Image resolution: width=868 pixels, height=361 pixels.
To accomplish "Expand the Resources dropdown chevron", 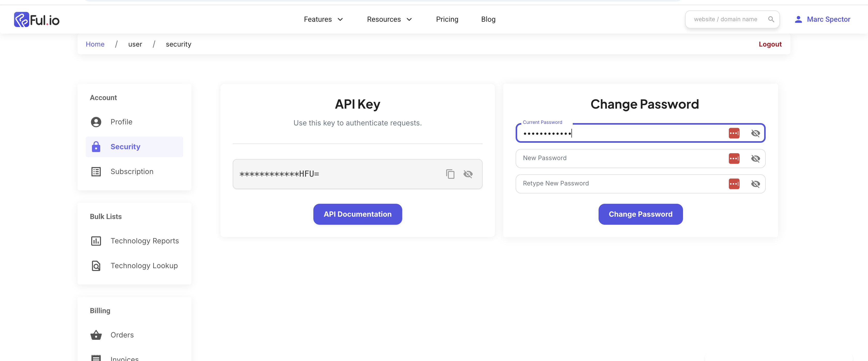I will click(x=409, y=20).
